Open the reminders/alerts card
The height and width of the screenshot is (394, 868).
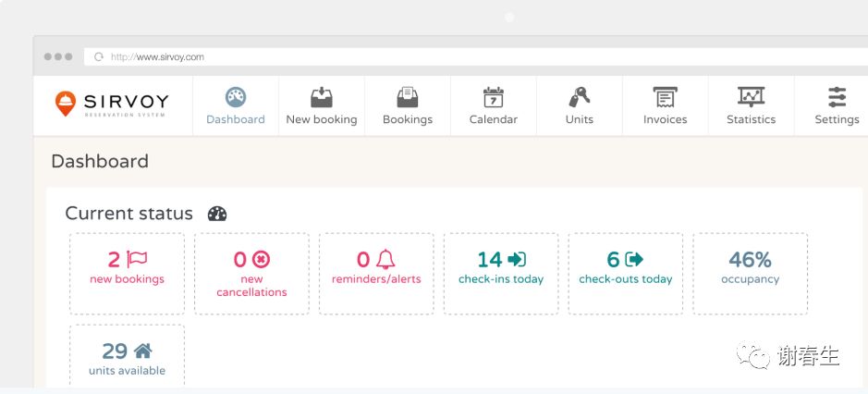coord(376,273)
